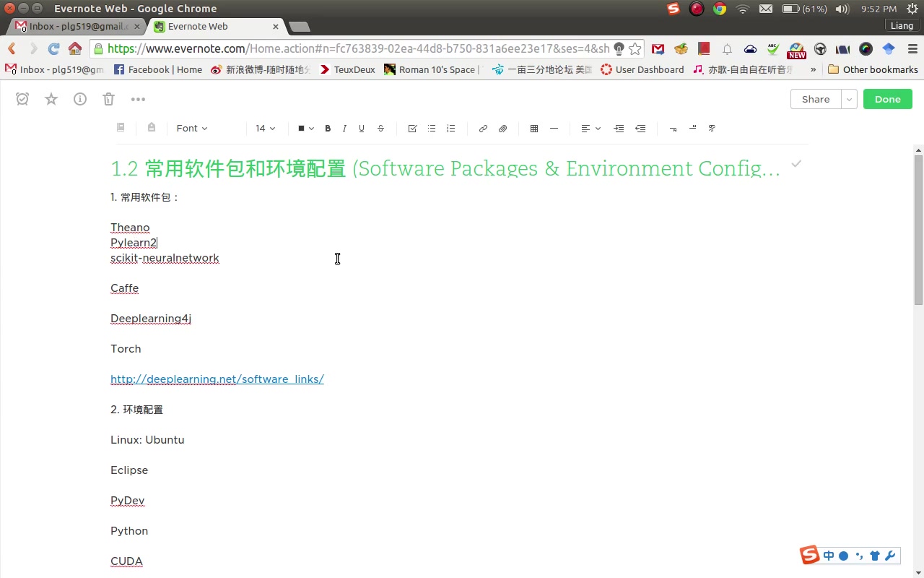This screenshot has width=924, height=578.
Task: Open Gmail checker extension icon
Action: click(658, 48)
